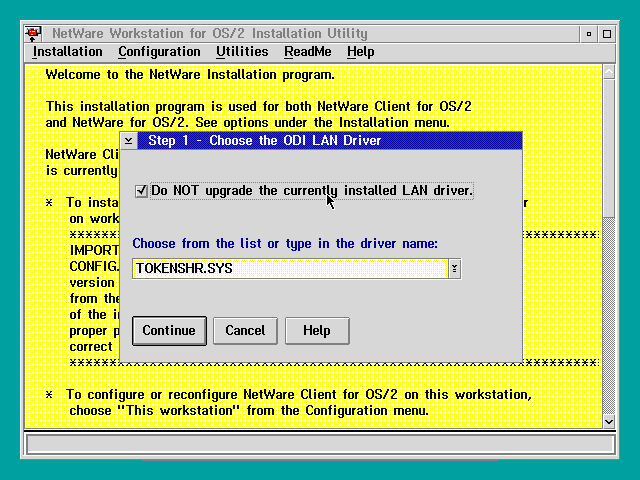The image size is (640, 480).
Task: Click the vertical scrollbar thumb
Action: click(609, 149)
